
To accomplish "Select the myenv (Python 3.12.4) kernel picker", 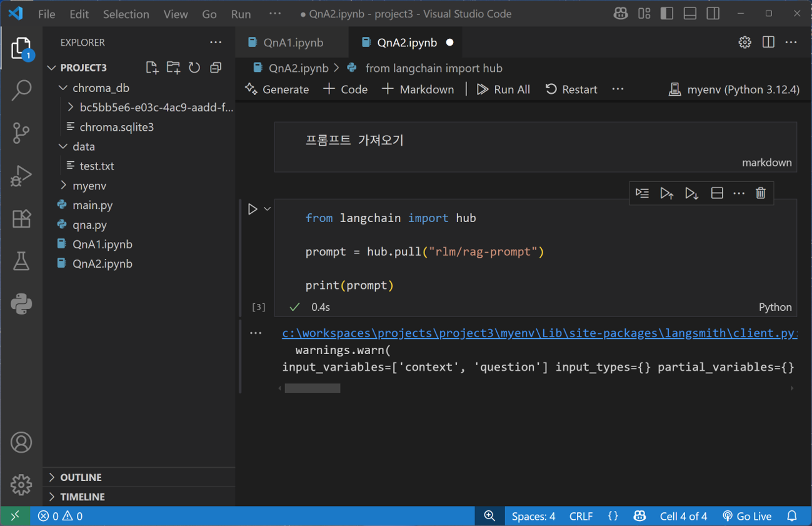I will click(734, 89).
